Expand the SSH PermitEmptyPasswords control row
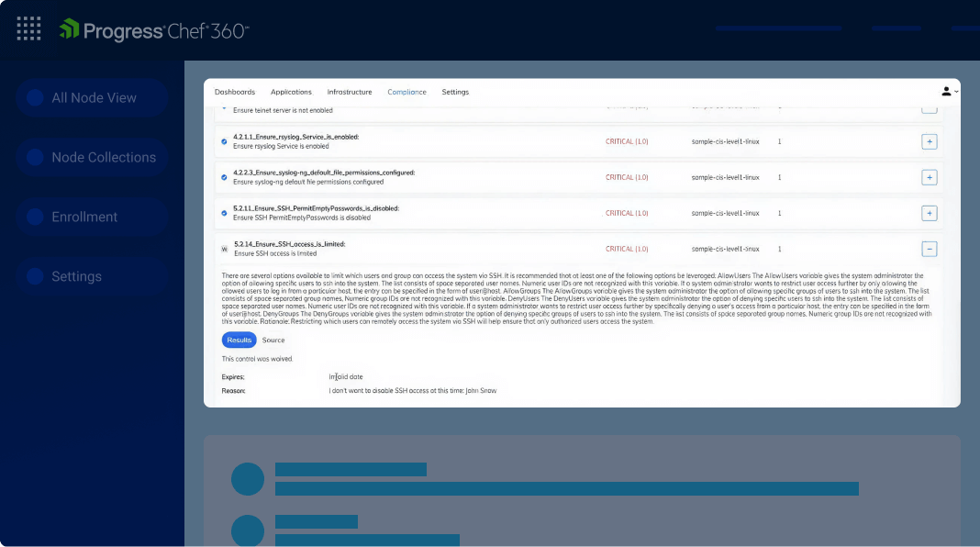The height and width of the screenshot is (547, 980). point(929,213)
